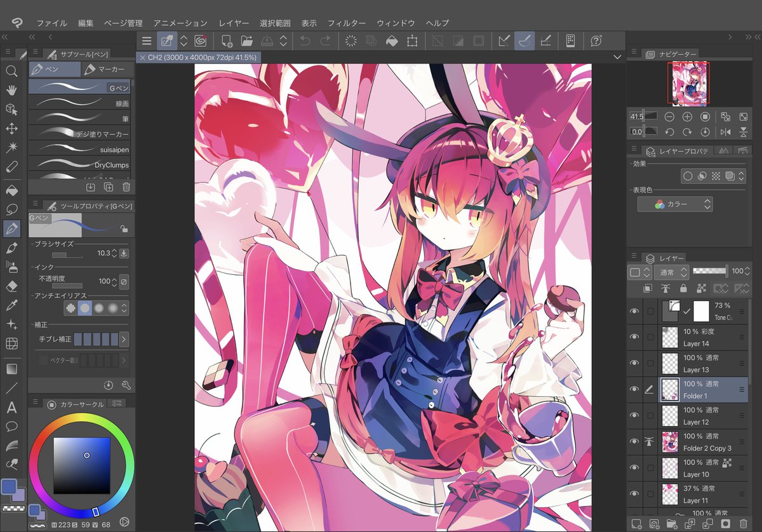The height and width of the screenshot is (532, 762).
Task: Select the Pen tool in tool palette
Action: (x=11, y=228)
